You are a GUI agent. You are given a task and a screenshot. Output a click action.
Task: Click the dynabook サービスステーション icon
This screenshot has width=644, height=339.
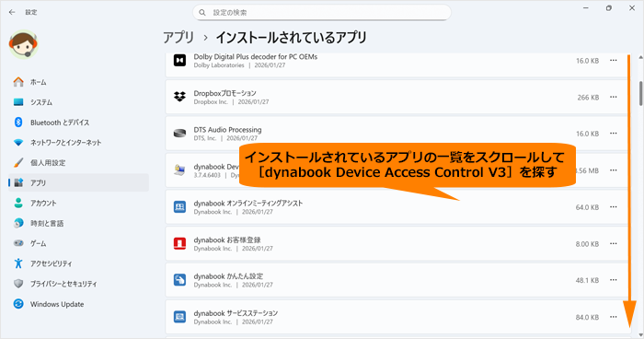(x=179, y=317)
